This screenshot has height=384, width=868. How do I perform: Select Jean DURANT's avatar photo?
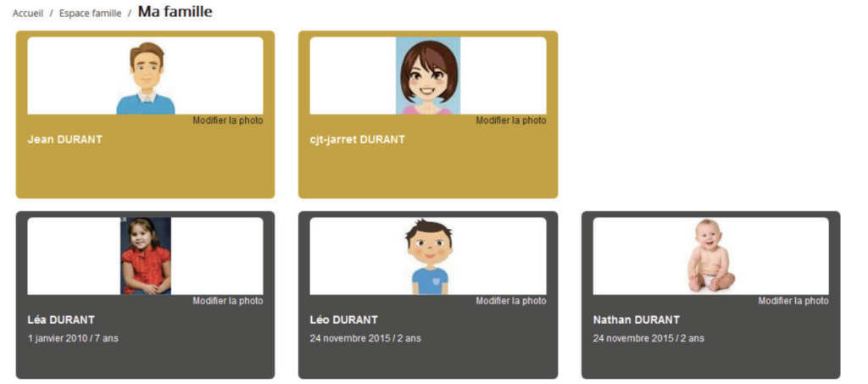pyautogui.click(x=146, y=77)
